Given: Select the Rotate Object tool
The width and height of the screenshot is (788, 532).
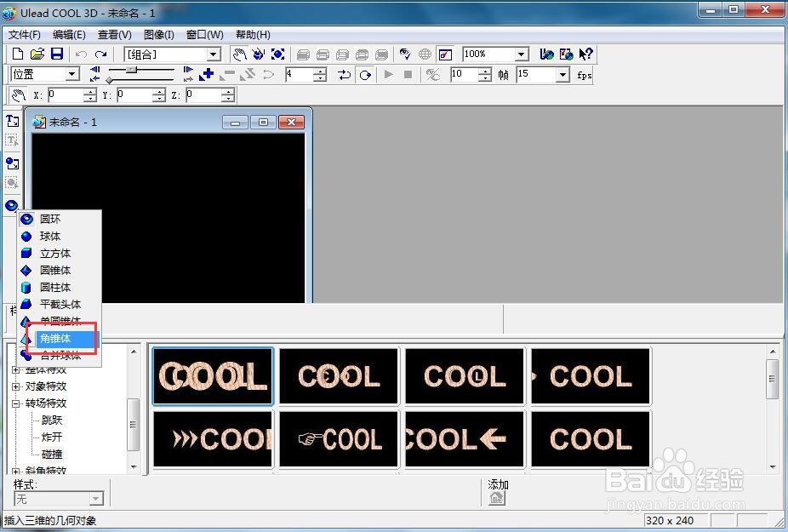Looking at the screenshot, I should point(259,54).
